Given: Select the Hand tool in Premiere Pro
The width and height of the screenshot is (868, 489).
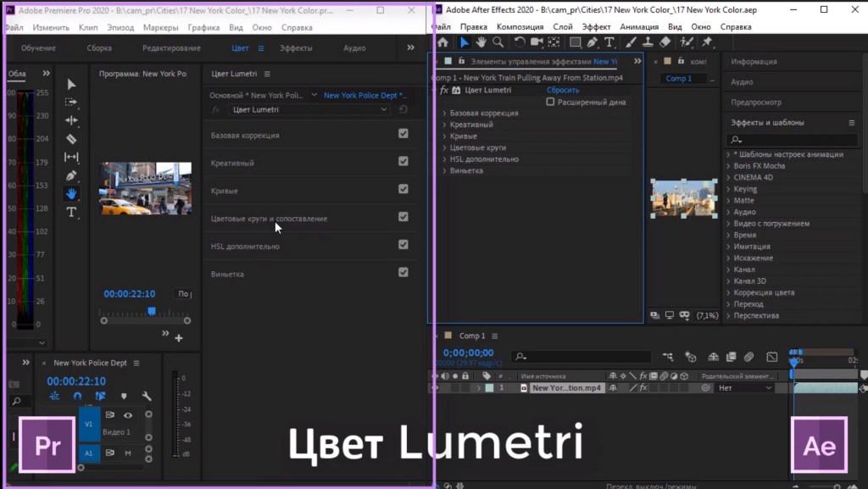Looking at the screenshot, I should tap(71, 193).
